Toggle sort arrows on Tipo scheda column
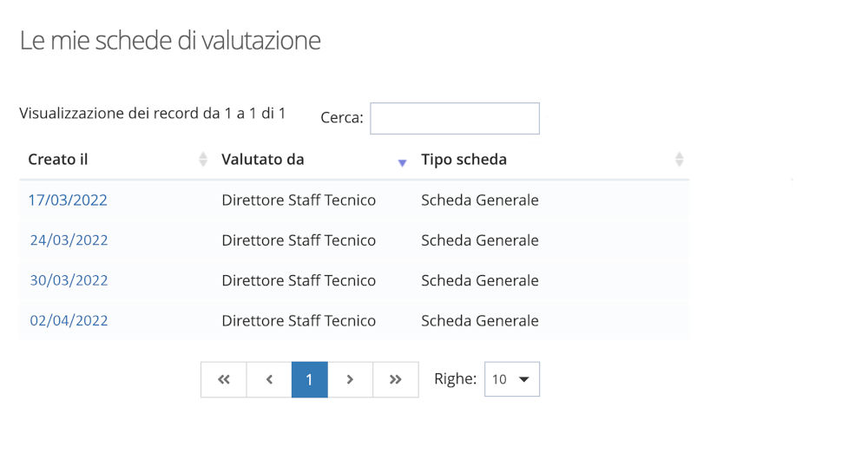Screen dimensions: 868x473 click(679, 160)
